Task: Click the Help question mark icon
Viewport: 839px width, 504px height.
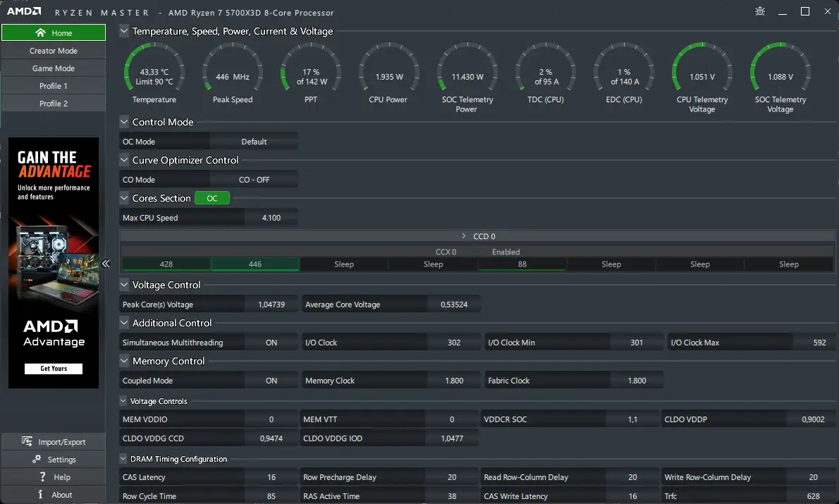Action: 42,477
